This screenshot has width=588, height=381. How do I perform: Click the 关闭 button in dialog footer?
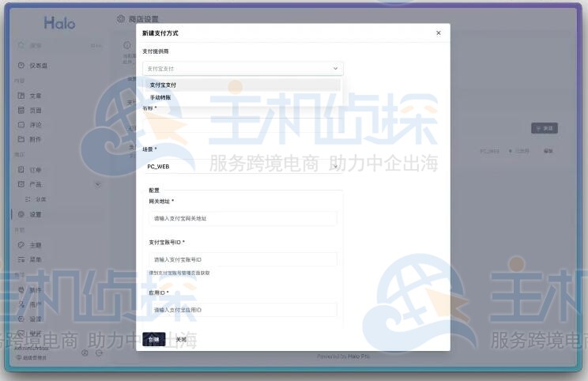point(181,339)
